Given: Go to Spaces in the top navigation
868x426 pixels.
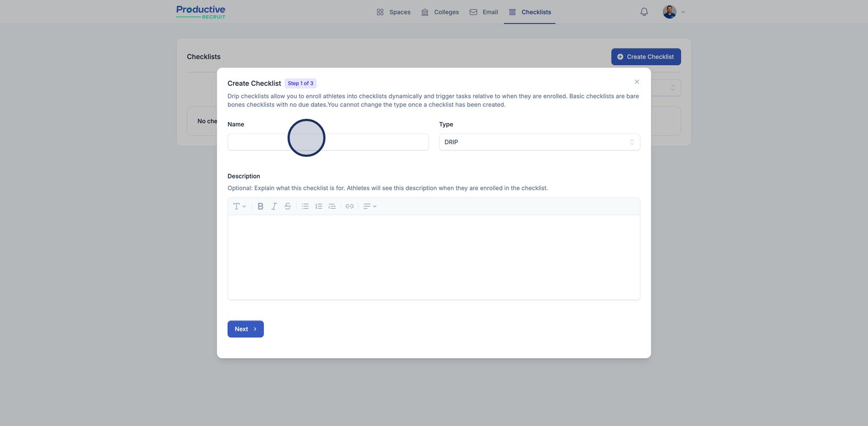Looking at the screenshot, I should point(393,12).
